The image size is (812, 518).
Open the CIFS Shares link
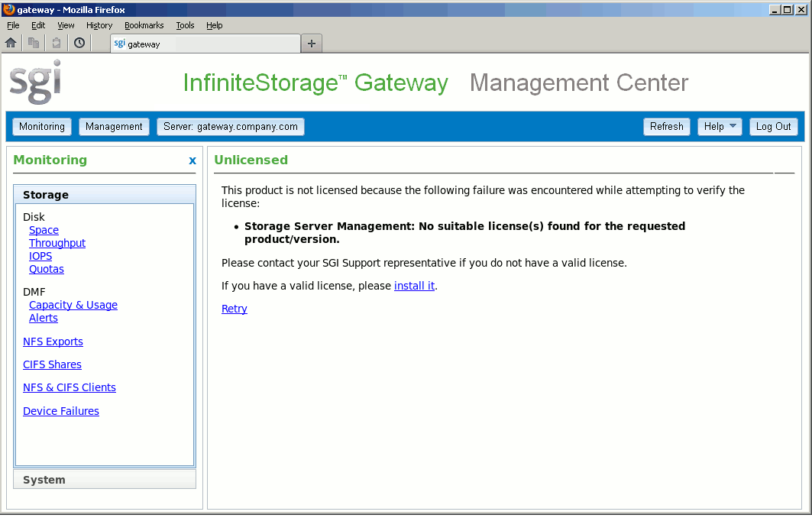[52, 364]
